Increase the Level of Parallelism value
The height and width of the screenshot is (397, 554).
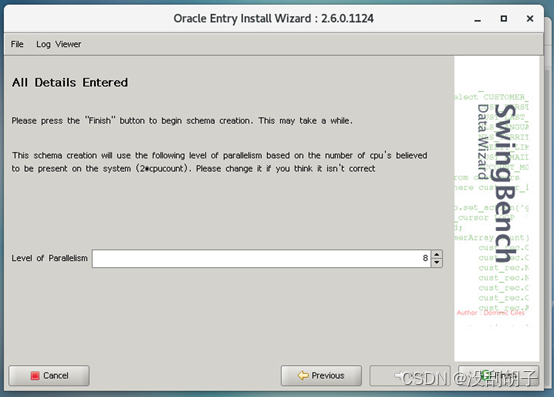437,254
